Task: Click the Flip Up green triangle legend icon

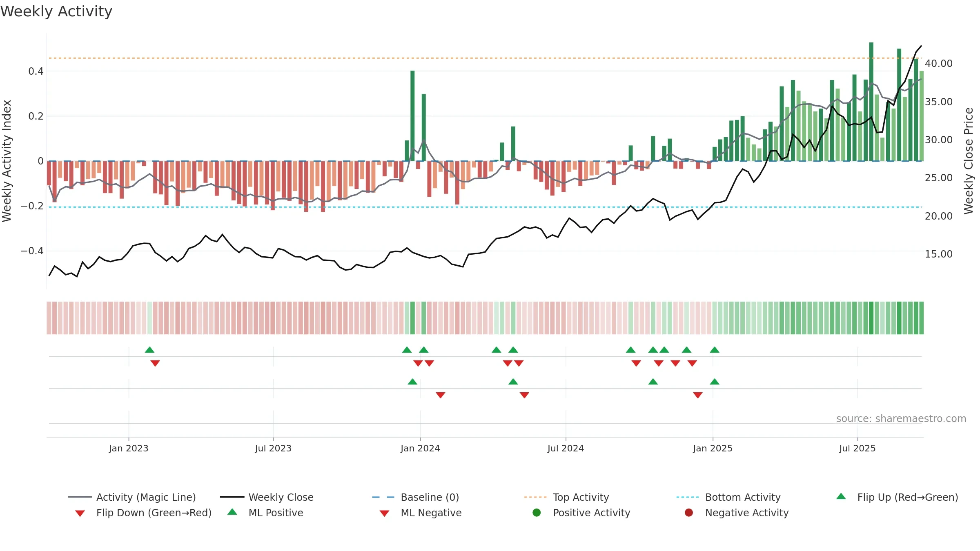Action: point(841,496)
